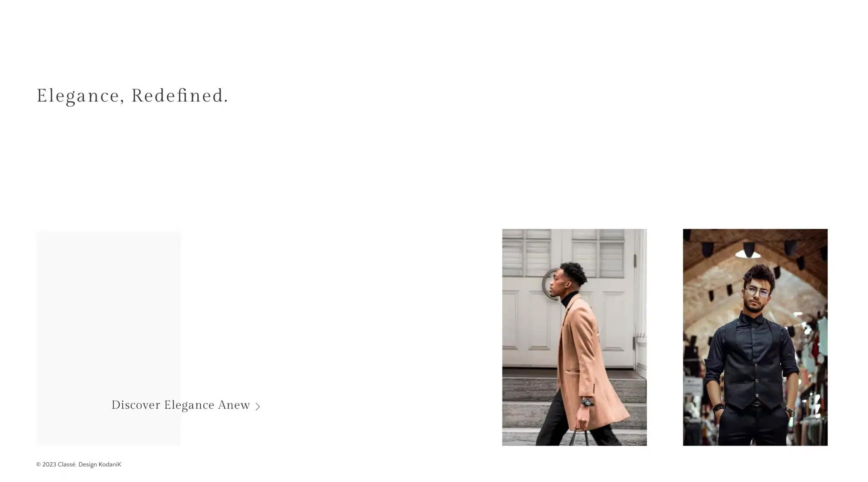Click the Elegance, Redefined. heading
The height and width of the screenshot is (482, 868).
(x=132, y=96)
